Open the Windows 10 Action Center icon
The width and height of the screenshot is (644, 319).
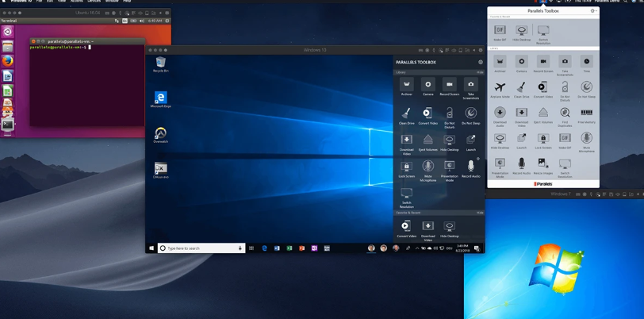click(x=477, y=248)
